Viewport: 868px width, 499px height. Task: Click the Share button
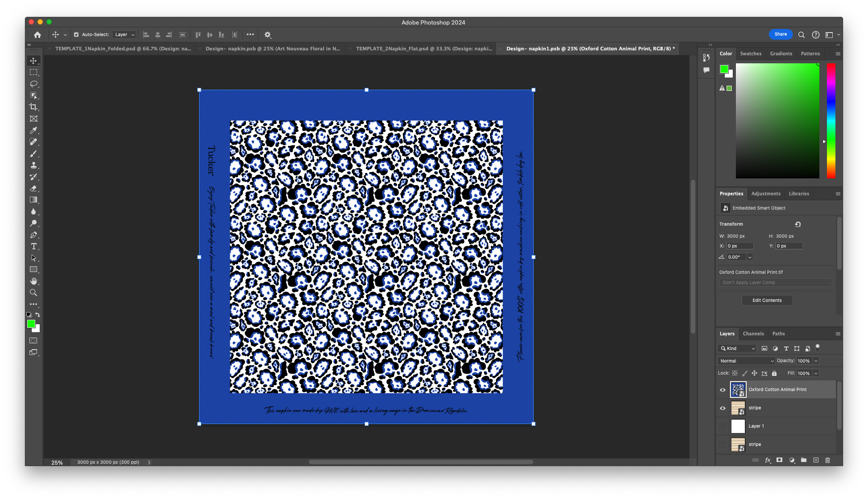click(x=781, y=34)
